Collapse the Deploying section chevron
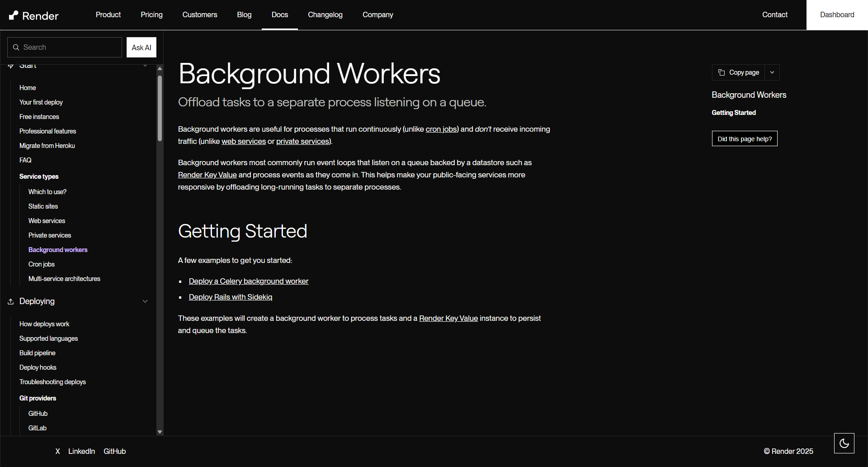Viewport: 868px width, 467px height. (145, 301)
